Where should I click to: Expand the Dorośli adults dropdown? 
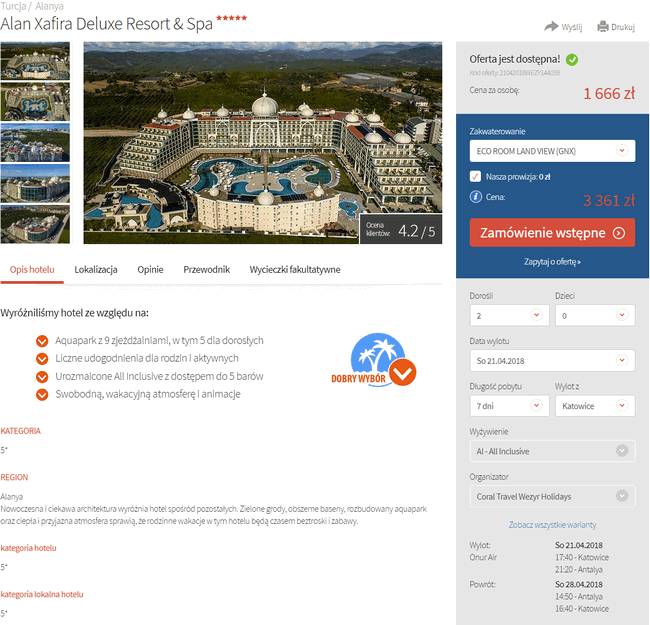tap(509, 315)
